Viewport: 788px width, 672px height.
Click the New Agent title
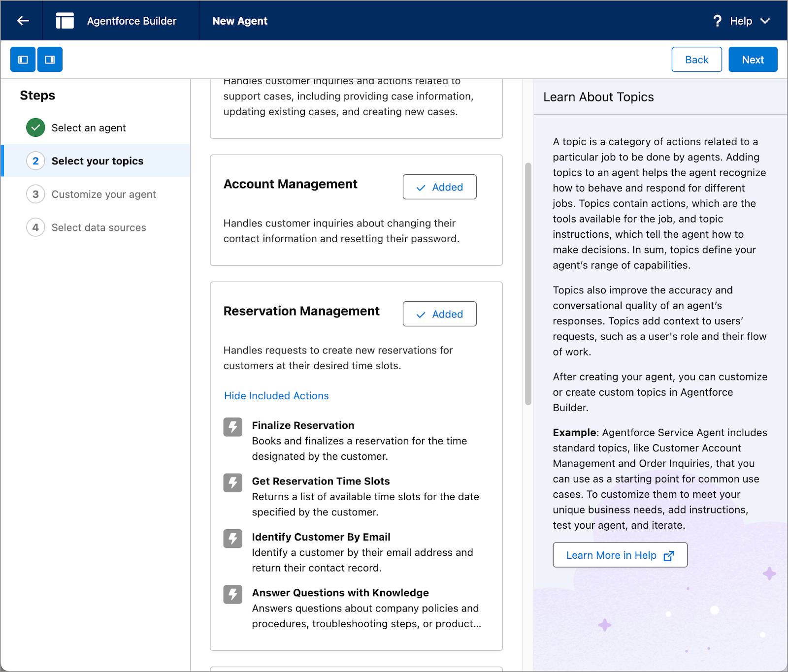pyautogui.click(x=240, y=21)
